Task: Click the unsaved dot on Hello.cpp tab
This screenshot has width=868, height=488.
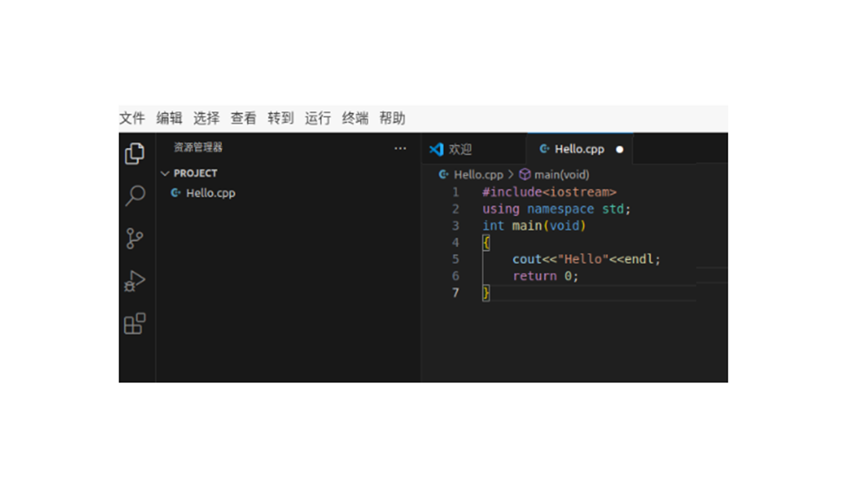Action: pos(619,150)
